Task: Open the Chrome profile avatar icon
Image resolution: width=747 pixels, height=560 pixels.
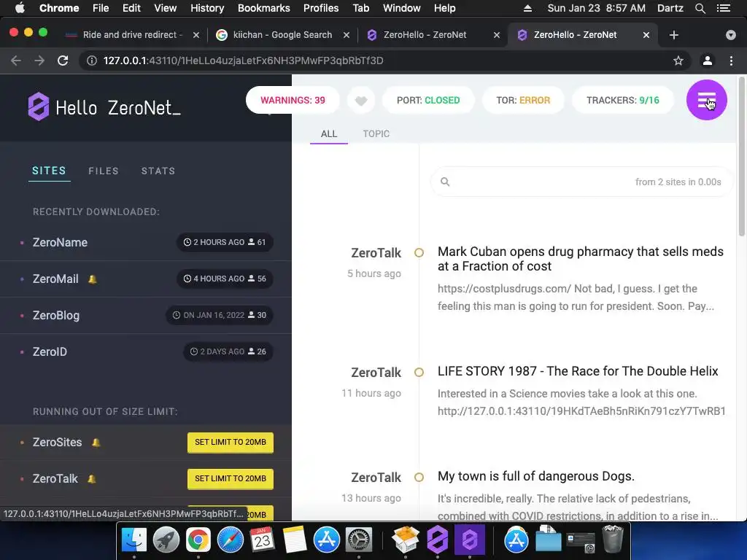Action: click(708, 61)
